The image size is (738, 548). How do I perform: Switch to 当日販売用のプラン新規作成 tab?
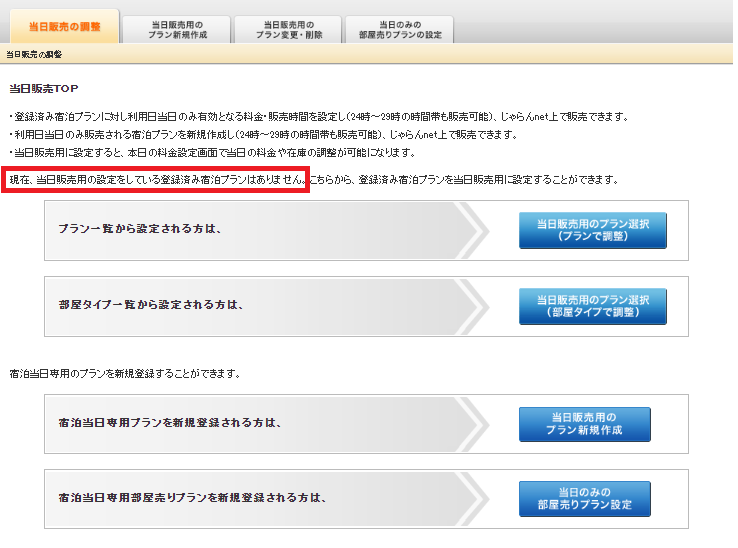click(x=176, y=28)
